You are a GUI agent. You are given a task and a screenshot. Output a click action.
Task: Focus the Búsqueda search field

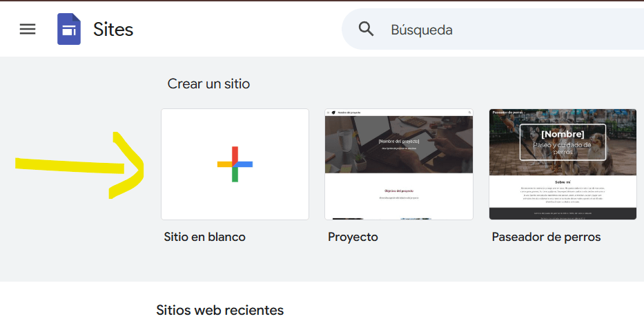pyautogui.click(x=493, y=29)
